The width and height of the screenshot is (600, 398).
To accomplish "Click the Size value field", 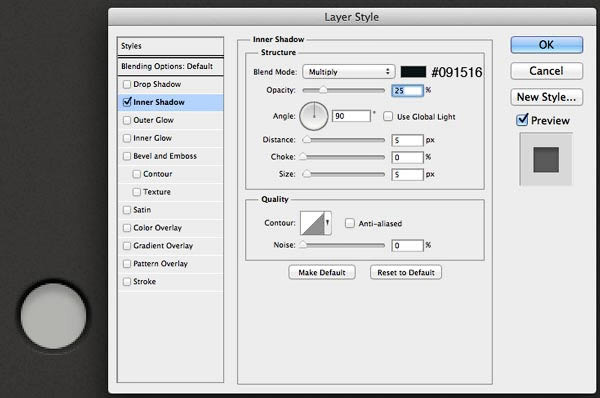I will [408, 175].
